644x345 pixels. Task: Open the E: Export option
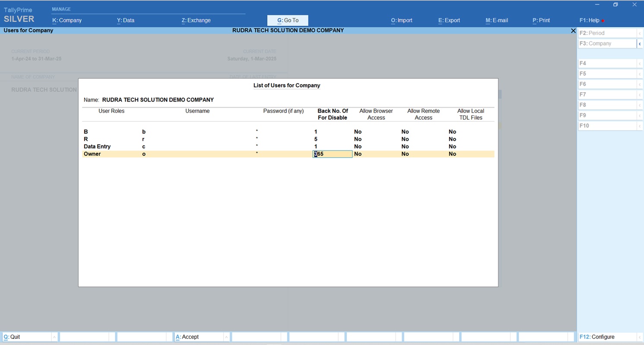pos(449,20)
